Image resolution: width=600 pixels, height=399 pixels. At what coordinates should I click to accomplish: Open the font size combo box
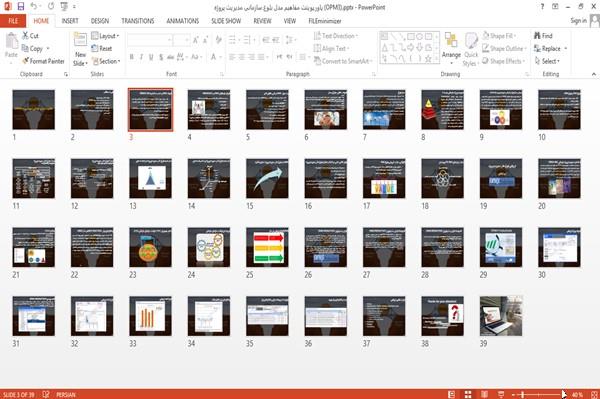tap(181, 40)
